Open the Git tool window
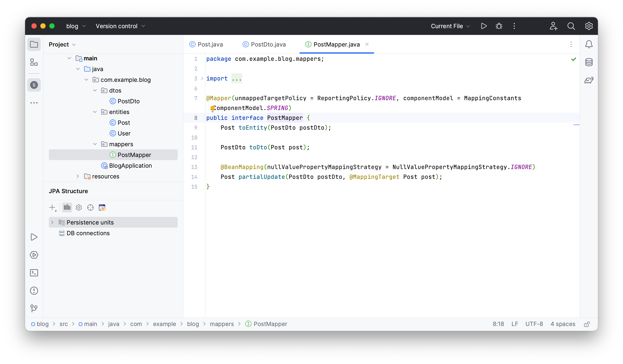Screen dimensions: 623x364 [x=34, y=308]
